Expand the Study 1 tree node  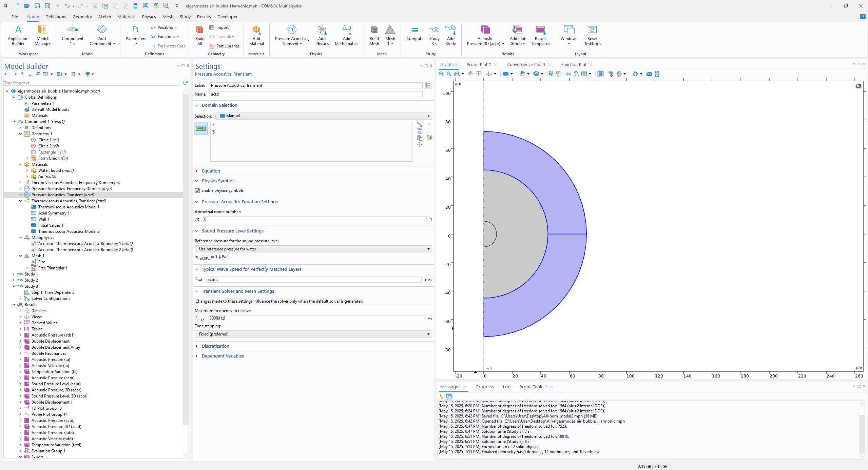pyautogui.click(x=14, y=274)
